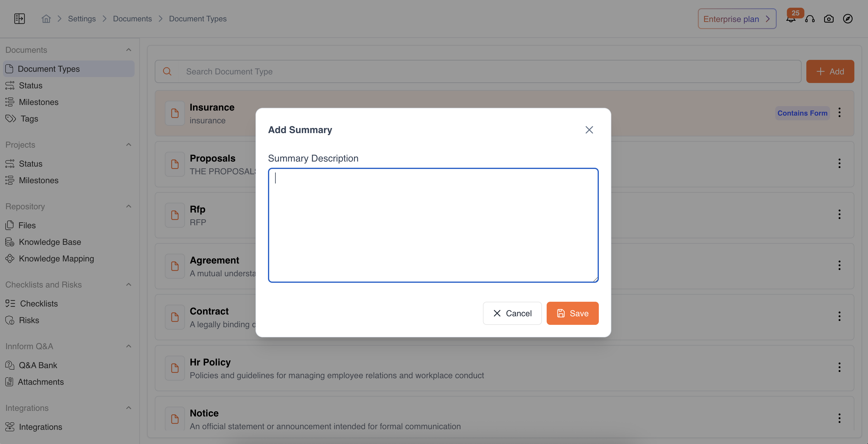Collapse the Documents sidebar section
The image size is (868, 444).
(129, 50)
